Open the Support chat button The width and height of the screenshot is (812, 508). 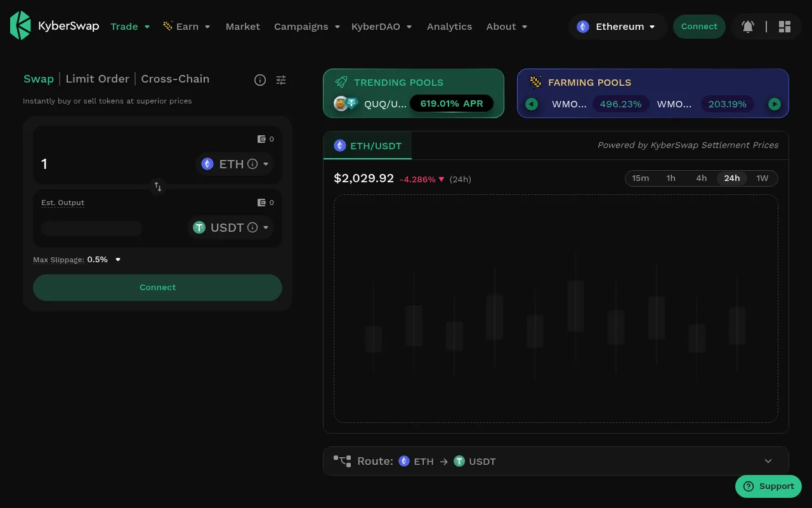pyautogui.click(x=768, y=486)
